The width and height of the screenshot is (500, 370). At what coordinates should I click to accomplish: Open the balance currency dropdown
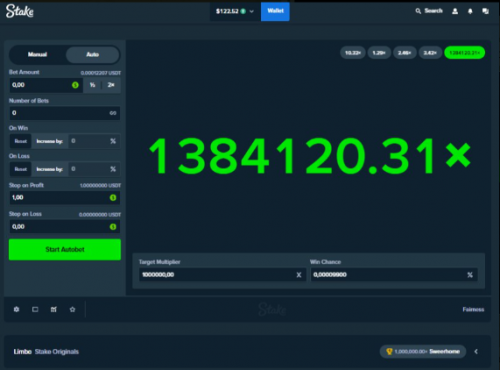(x=252, y=11)
